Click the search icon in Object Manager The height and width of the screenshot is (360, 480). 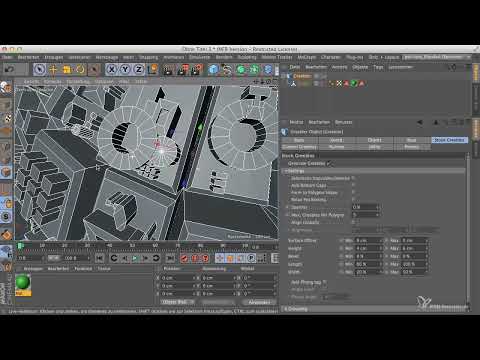452,67
